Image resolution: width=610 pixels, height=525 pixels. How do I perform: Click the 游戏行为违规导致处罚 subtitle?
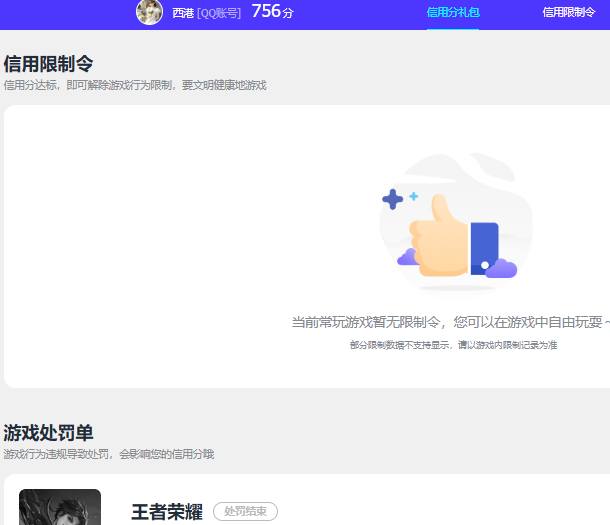[109, 454]
